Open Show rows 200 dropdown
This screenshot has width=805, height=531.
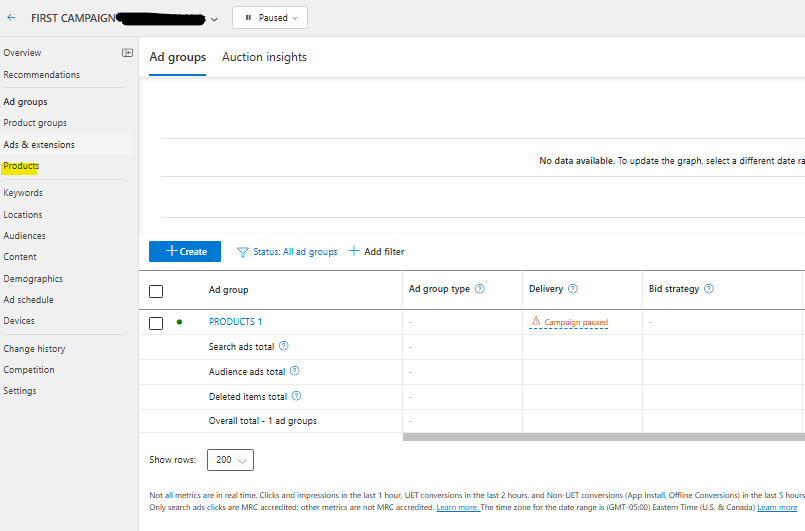click(x=231, y=460)
